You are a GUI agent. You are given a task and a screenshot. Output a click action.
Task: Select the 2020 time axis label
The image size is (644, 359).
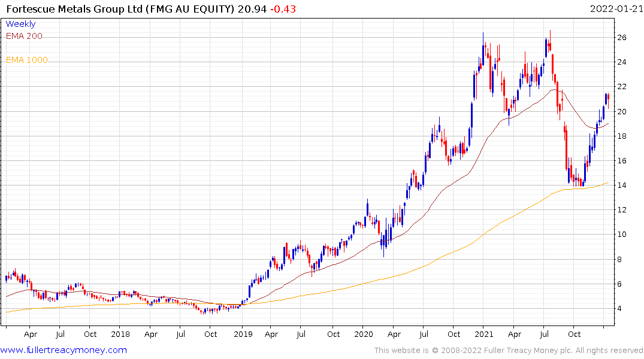(364, 334)
